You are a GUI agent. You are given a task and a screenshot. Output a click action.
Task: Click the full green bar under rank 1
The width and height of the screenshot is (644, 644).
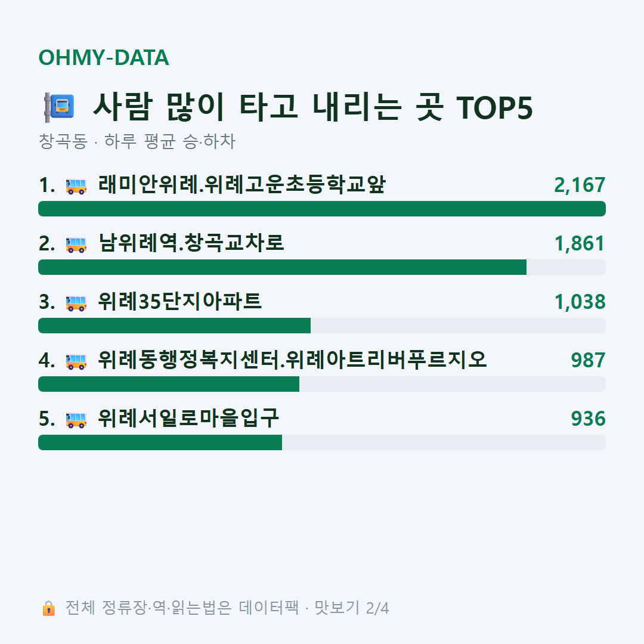(322, 209)
